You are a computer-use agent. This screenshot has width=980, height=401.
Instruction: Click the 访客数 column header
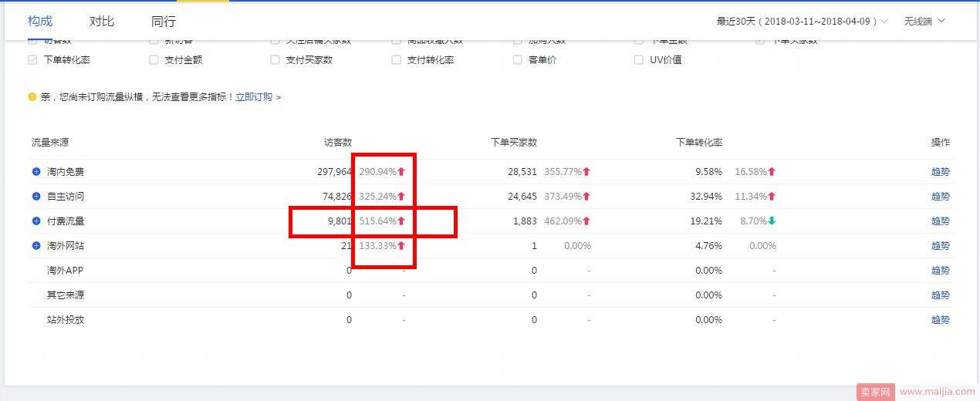coord(338,143)
